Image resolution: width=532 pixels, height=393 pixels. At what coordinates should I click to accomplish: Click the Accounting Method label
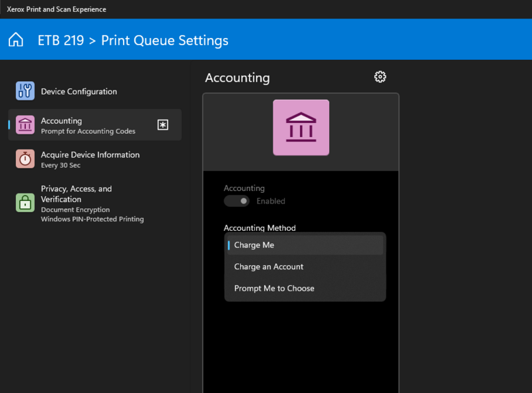(x=259, y=228)
